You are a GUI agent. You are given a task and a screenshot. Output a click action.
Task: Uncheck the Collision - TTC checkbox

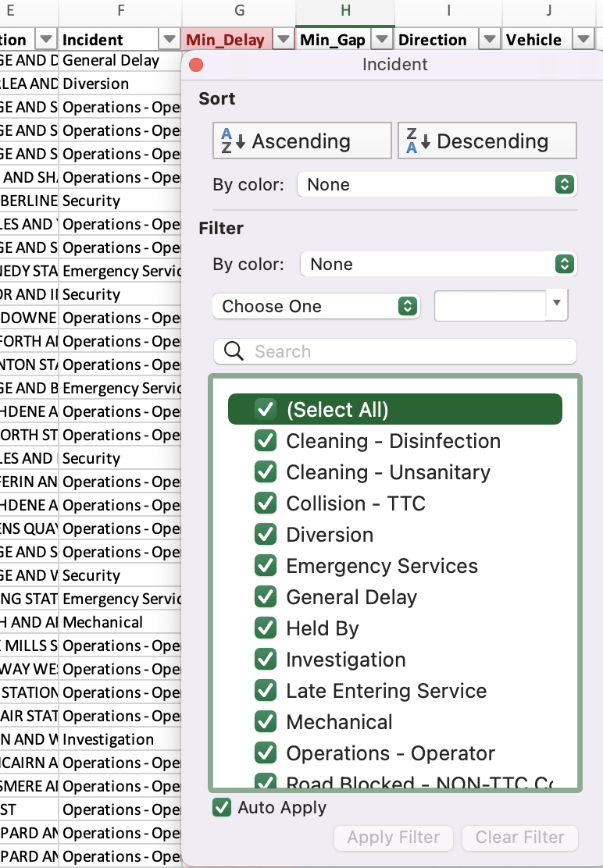266,503
